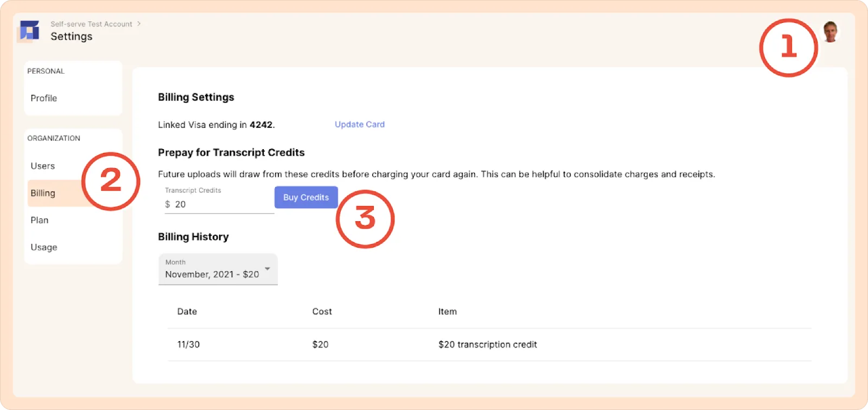Open the Users section
This screenshot has height=410, width=868.
click(x=43, y=166)
